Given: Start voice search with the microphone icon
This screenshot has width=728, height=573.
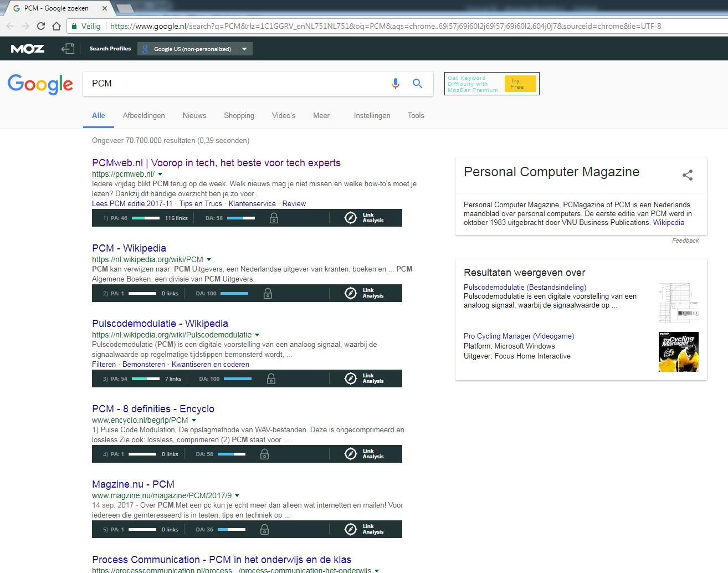Looking at the screenshot, I should coord(396,83).
